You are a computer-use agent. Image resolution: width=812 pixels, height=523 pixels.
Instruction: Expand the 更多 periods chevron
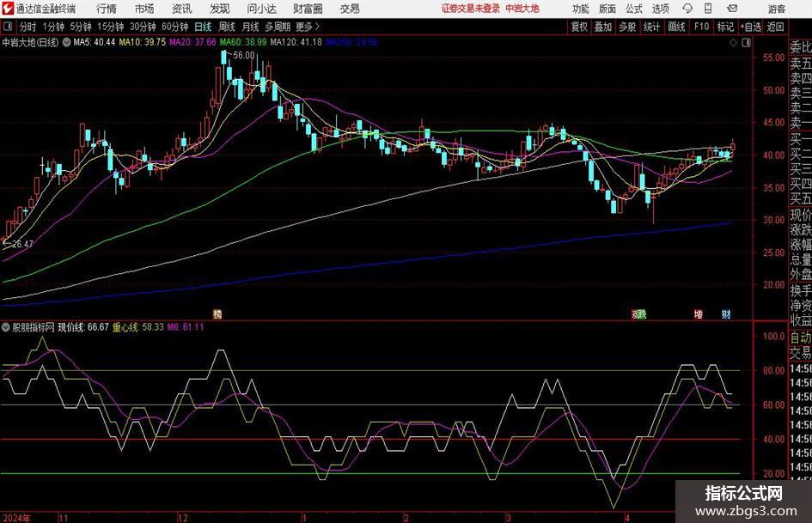point(318,27)
